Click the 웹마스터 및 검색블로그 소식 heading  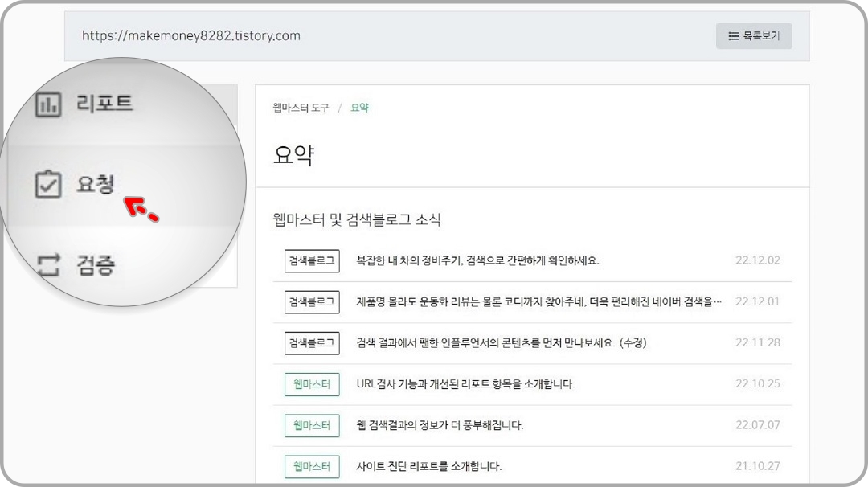click(357, 219)
